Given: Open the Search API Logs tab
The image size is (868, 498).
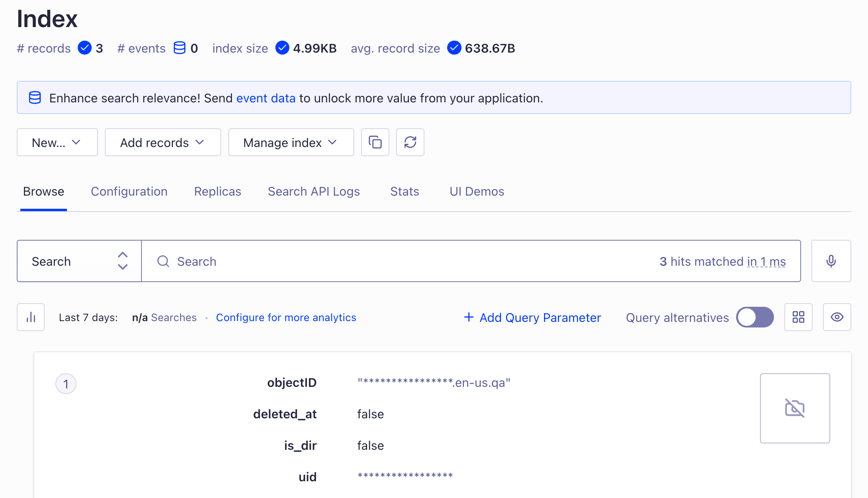Looking at the screenshot, I should point(314,192).
